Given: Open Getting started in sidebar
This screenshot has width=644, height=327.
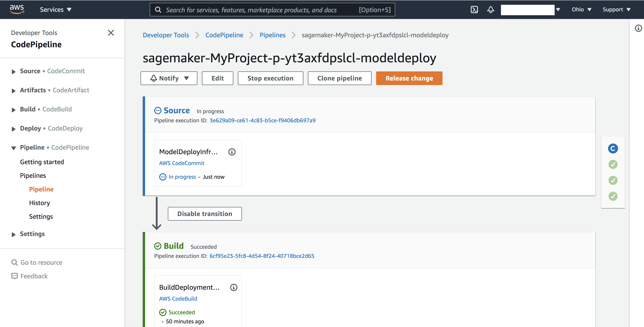Looking at the screenshot, I should 42,162.
